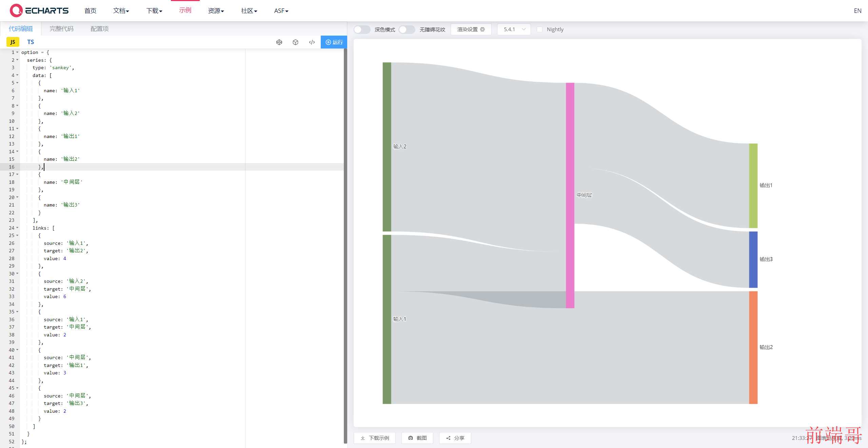The width and height of the screenshot is (868, 448).
Task: Open the 下载 dropdown menu
Action: click(154, 11)
